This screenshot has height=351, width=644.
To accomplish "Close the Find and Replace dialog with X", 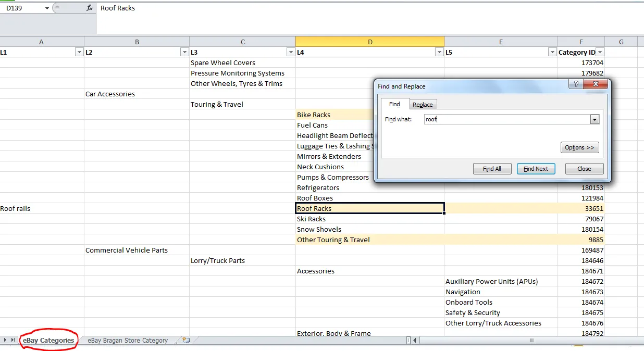I will tap(595, 84).
